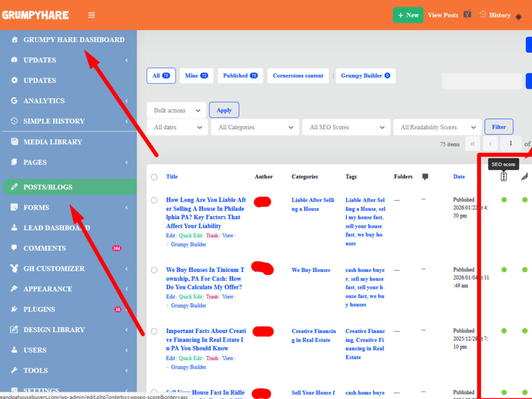
Task: Switch to Cornerstone content tab
Action: pos(298,76)
